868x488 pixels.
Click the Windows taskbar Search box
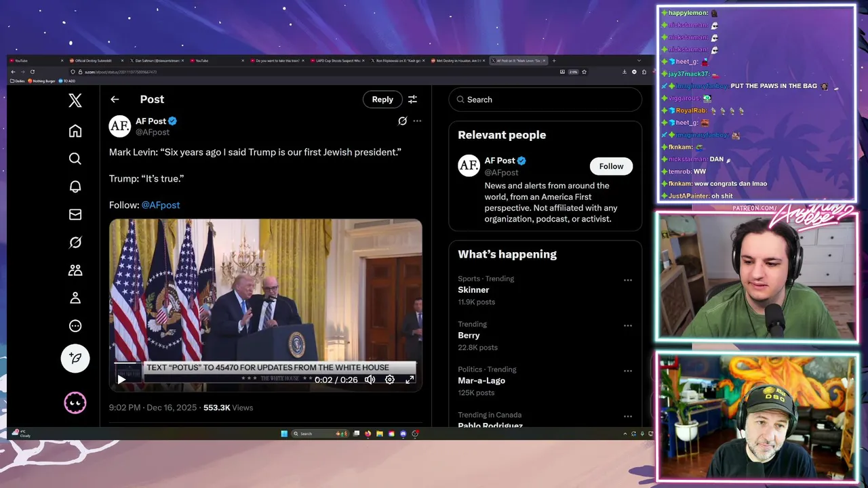(x=319, y=434)
